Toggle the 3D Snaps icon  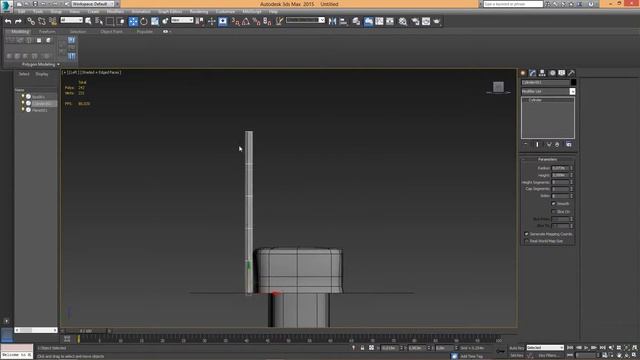click(235, 21)
